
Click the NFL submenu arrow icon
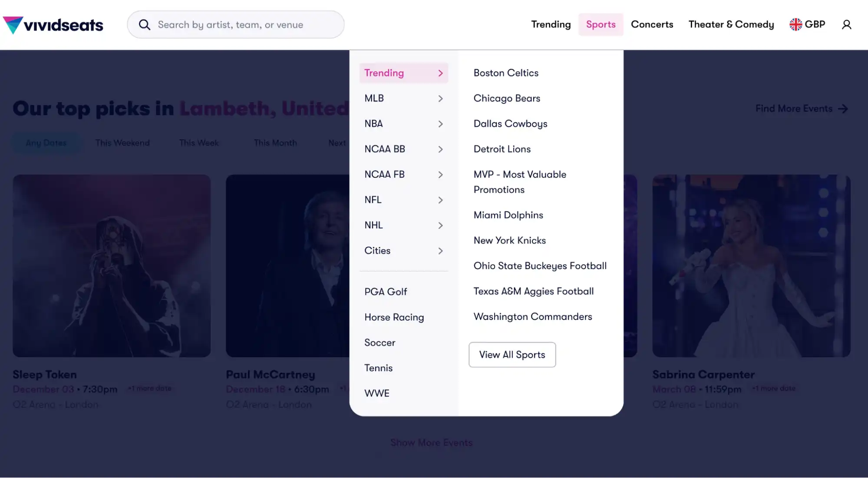[x=440, y=200]
